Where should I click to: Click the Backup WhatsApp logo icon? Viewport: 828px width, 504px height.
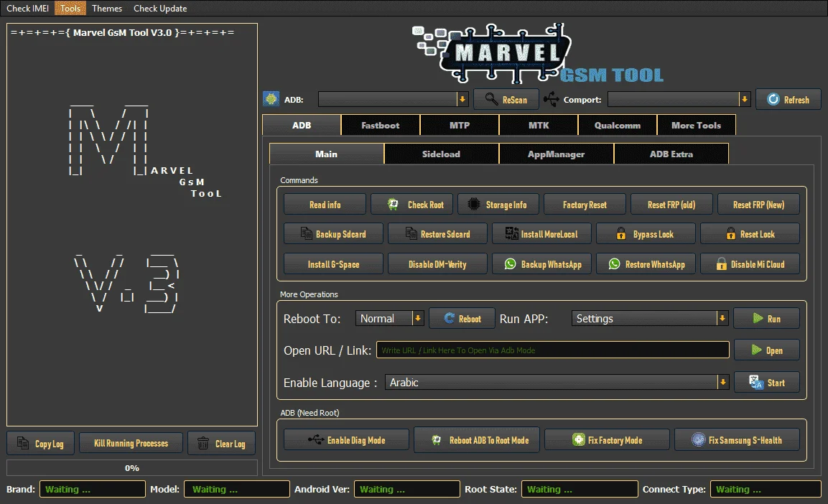pos(510,263)
